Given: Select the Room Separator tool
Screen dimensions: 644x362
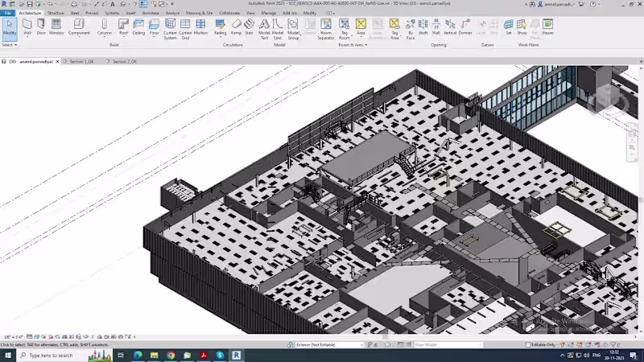Looking at the screenshot, I should (325, 27).
